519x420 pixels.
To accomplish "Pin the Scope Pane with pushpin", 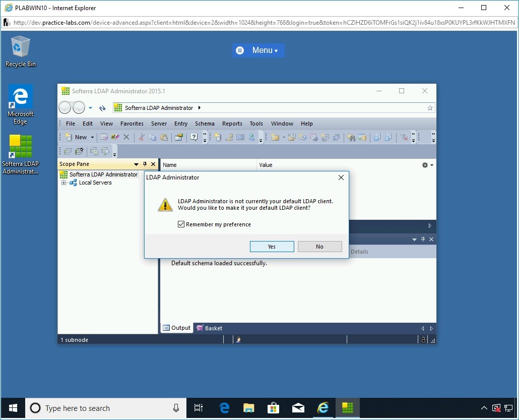I will (x=145, y=164).
